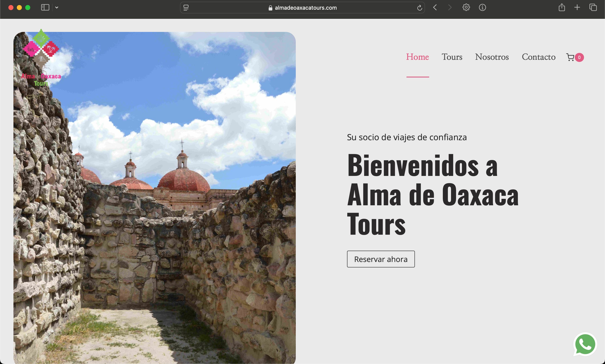Show the tab overview icon
This screenshot has width=605, height=364.
(593, 7)
